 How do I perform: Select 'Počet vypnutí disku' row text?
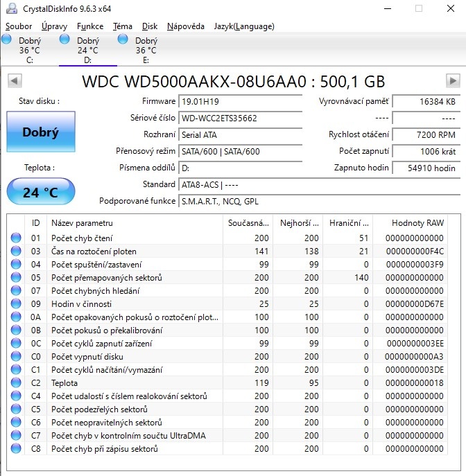(87, 357)
